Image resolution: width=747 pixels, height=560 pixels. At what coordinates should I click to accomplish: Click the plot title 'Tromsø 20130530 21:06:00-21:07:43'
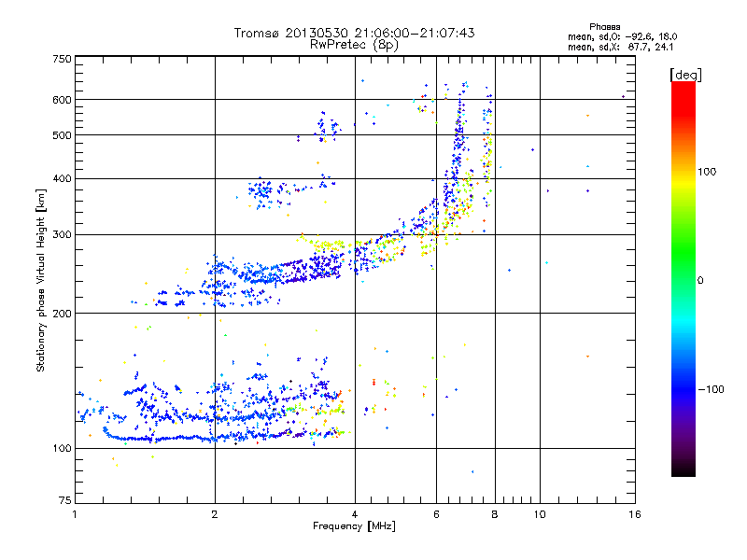pyautogui.click(x=354, y=33)
